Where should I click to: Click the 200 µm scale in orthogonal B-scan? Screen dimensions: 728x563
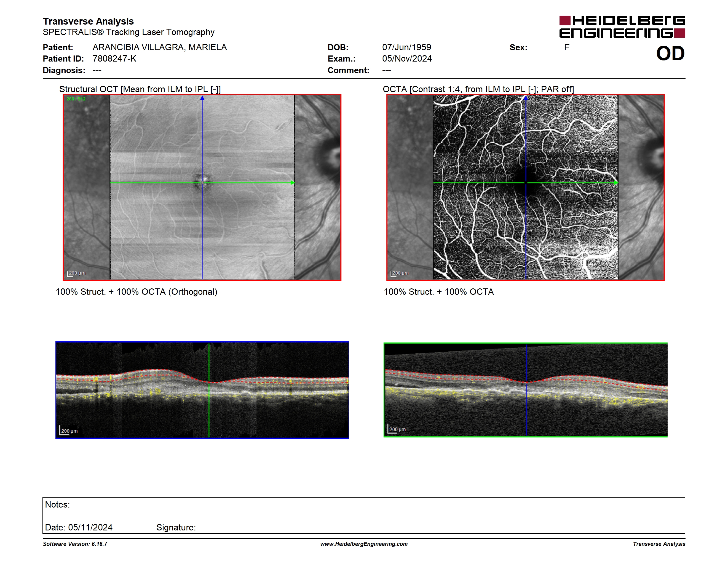click(x=69, y=431)
